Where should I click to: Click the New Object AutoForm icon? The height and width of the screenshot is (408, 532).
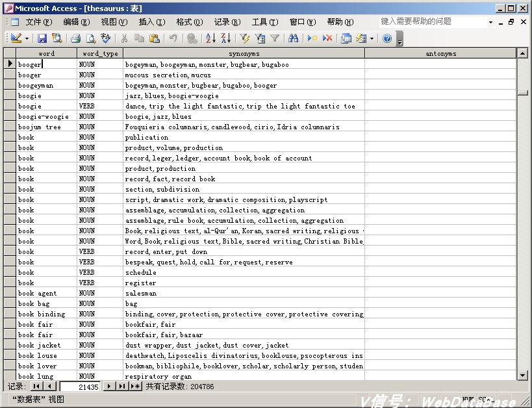click(361, 38)
